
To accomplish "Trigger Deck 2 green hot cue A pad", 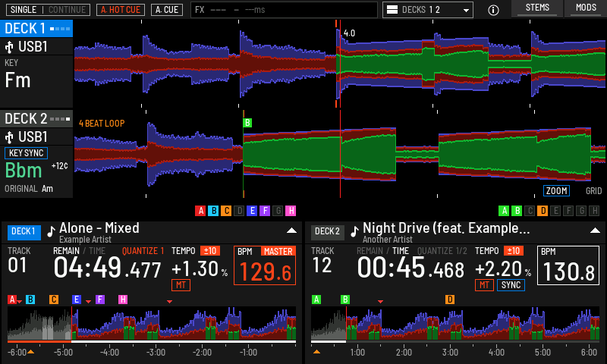I will (x=504, y=211).
